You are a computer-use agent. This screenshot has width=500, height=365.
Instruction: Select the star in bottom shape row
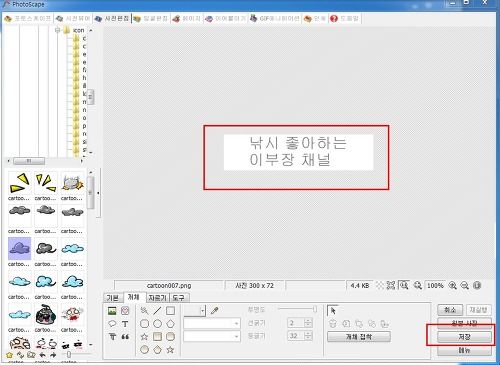170,350
